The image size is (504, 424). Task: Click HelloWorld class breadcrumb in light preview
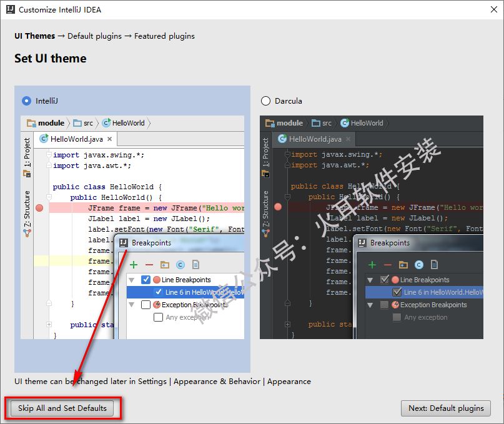[x=124, y=123]
